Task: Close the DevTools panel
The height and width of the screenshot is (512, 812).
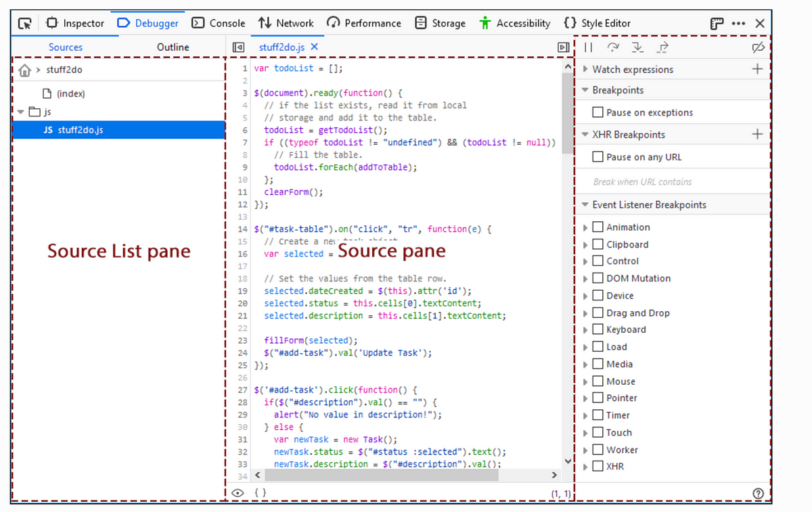Action: point(760,23)
